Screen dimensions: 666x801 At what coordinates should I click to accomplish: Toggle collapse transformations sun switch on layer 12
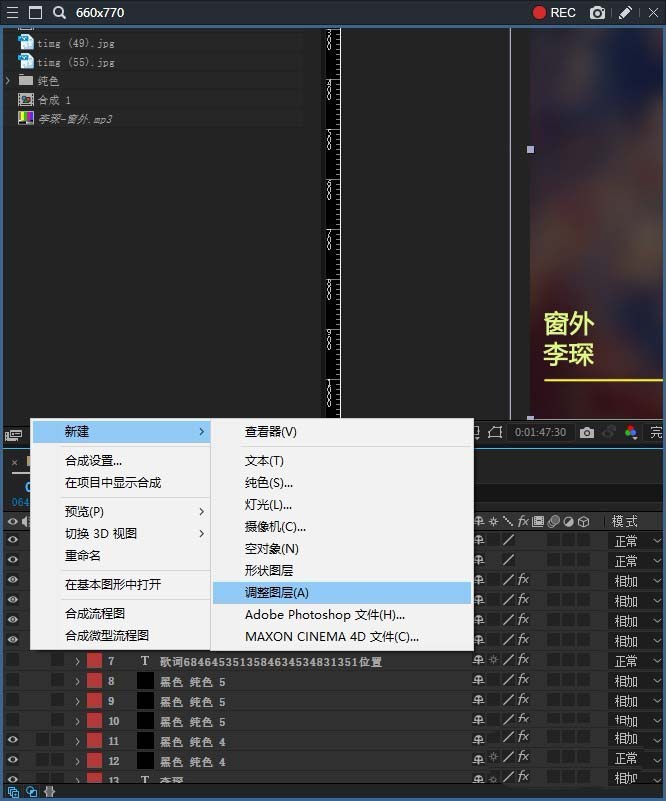pos(493,758)
